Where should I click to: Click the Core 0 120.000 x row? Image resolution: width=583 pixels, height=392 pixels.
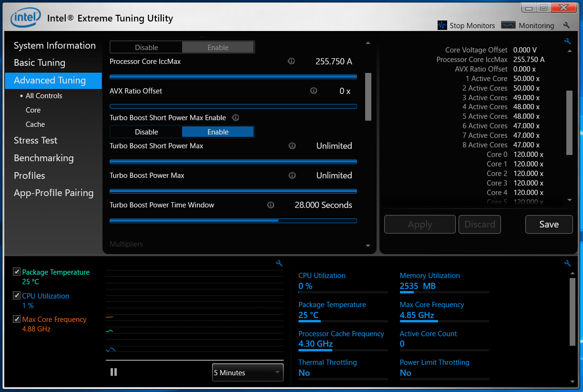click(515, 155)
